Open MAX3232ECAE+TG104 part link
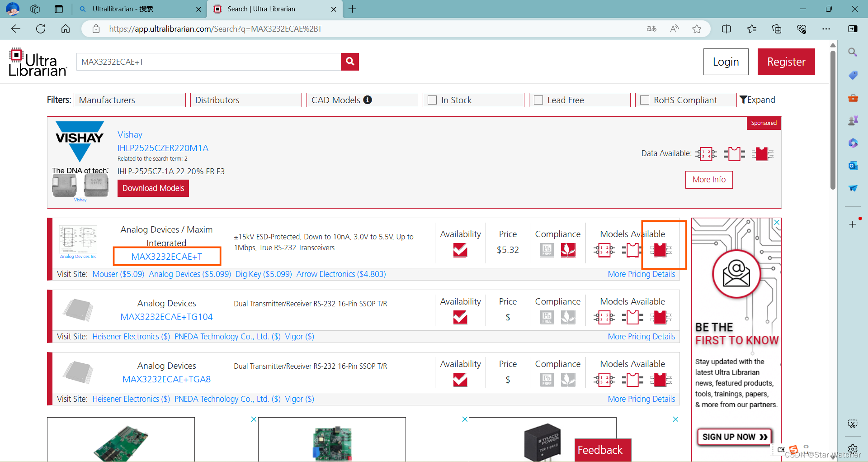The image size is (868, 462). point(166,317)
